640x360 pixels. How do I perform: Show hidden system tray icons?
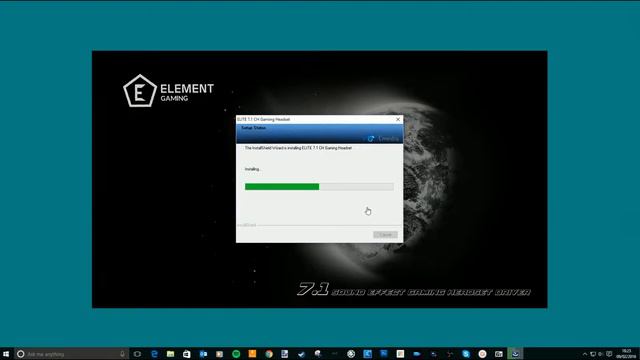point(584,354)
